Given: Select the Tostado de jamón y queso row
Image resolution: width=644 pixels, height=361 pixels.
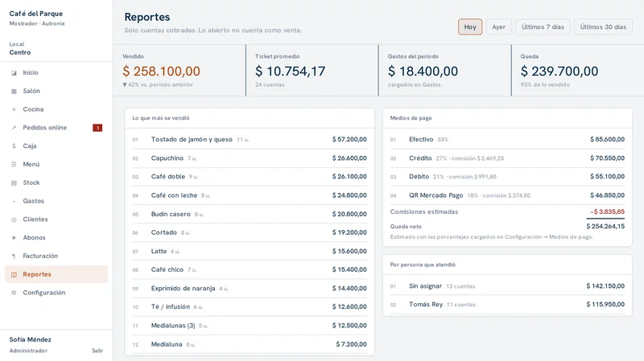Looking at the screenshot, I should pyautogui.click(x=250, y=139).
